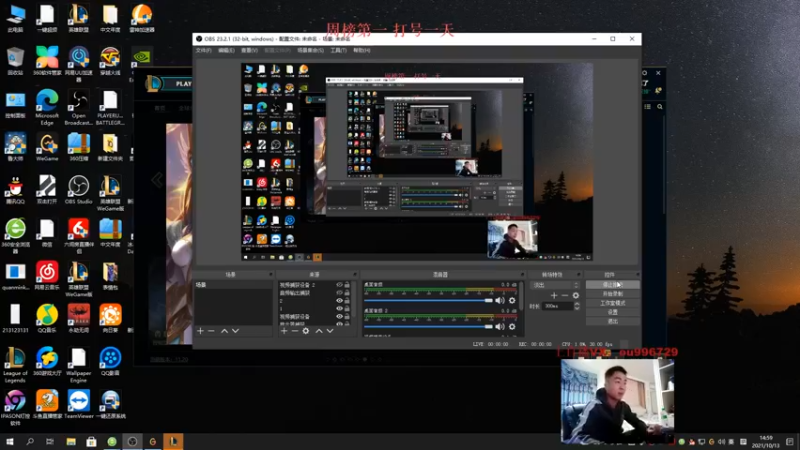Screen dimensions: 800x450
Task: Mute the 桌面音频 2 mixer channel
Action: click(x=500, y=327)
